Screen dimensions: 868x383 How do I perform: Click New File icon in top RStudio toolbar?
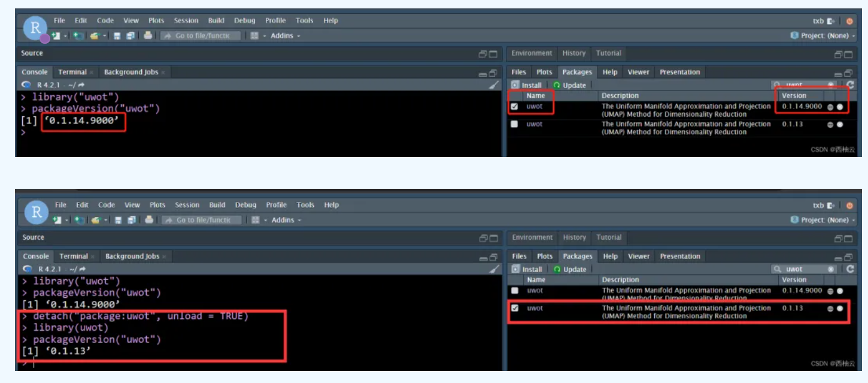tap(56, 36)
